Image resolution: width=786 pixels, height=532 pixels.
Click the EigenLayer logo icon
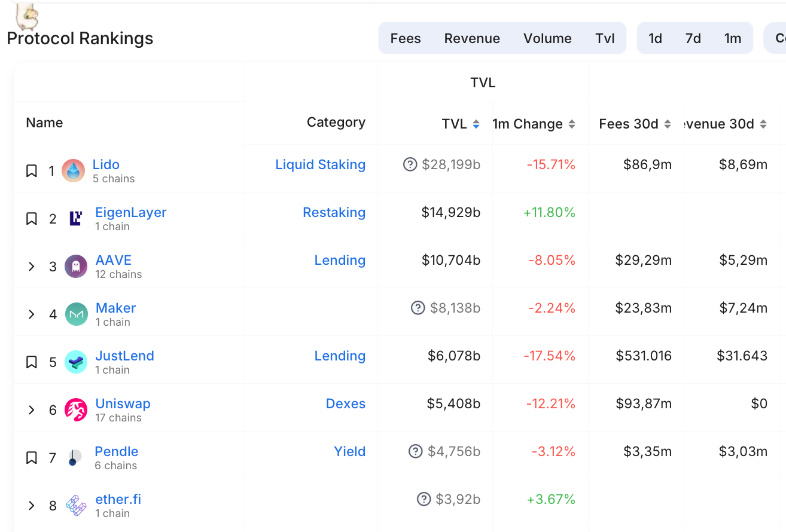(x=75, y=219)
